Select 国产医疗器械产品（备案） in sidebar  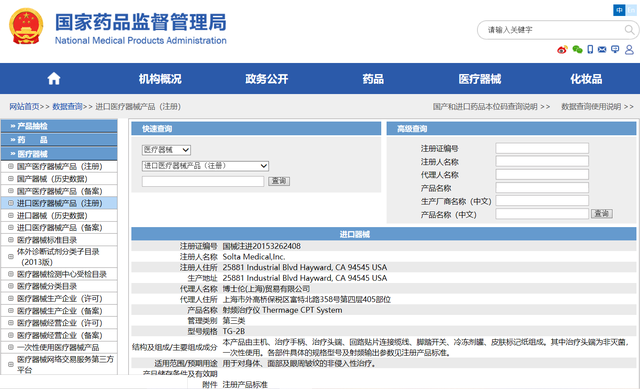click(59, 191)
